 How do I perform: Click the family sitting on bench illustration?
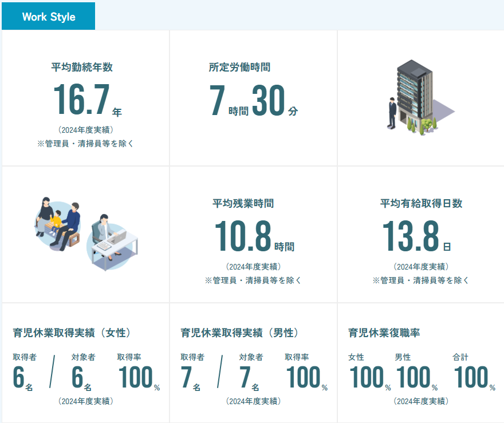click(x=59, y=220)
